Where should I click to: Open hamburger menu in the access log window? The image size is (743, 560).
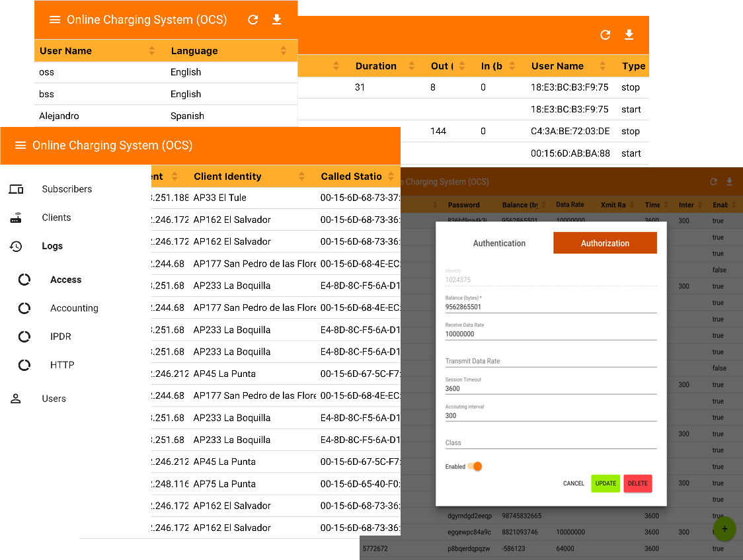click(x=20, y=145)
